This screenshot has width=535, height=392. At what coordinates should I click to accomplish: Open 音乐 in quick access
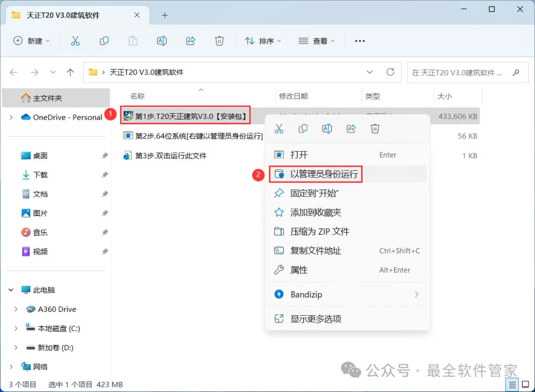point(40,233)
